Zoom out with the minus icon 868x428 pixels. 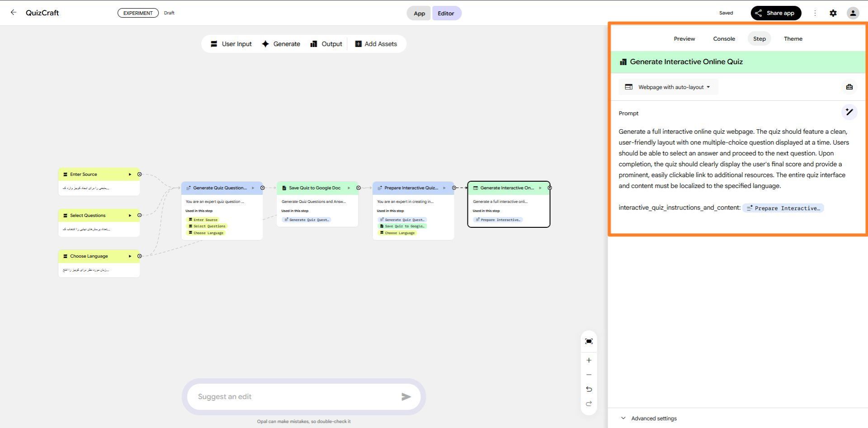pyautogui.click(x=589, y=375)
